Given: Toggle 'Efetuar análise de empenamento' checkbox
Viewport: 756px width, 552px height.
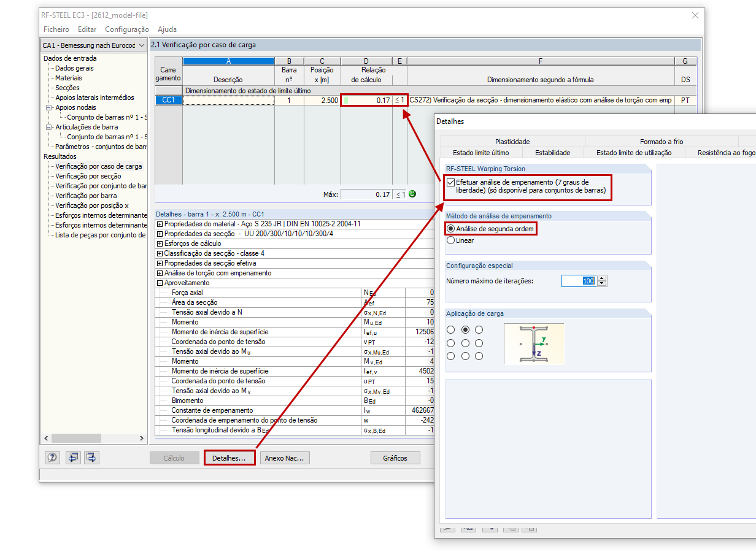Looking at the screenshot, I should (451, 182).
